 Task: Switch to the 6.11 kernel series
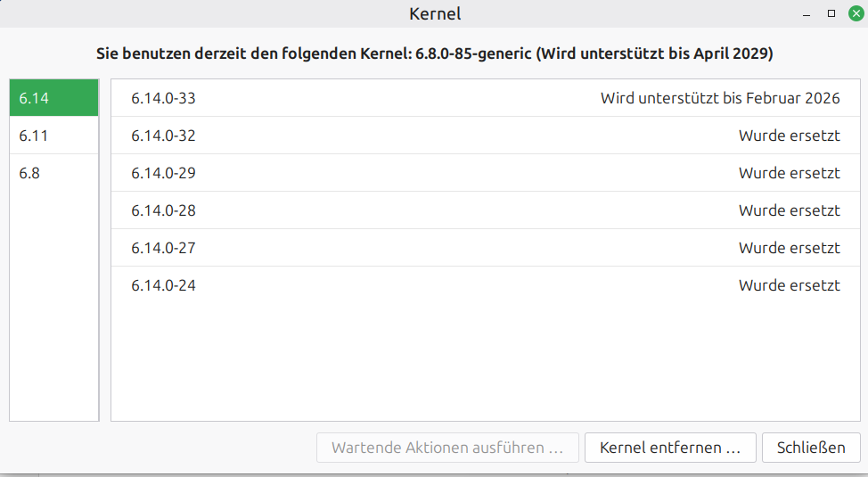click(53, 136)
